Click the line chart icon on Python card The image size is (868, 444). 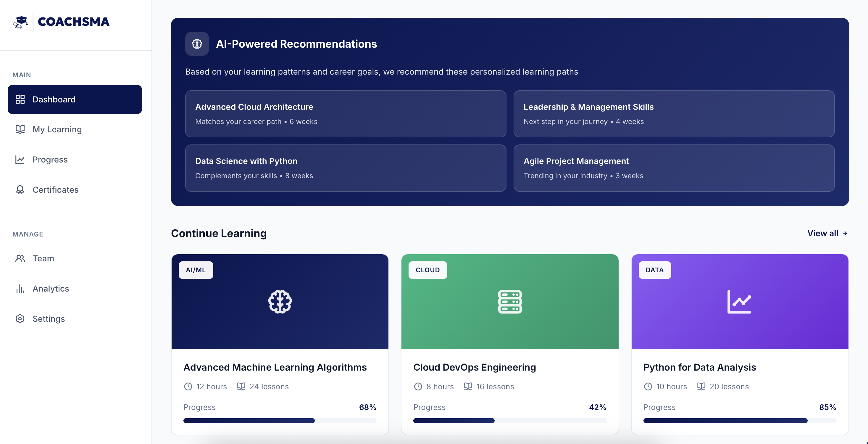[x=740, y=302]
